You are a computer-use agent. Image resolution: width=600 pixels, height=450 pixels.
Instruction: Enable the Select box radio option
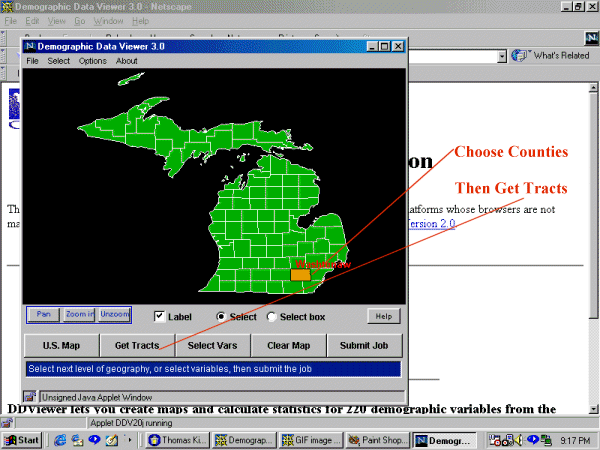pyautogui.click(x=272, y=317)
